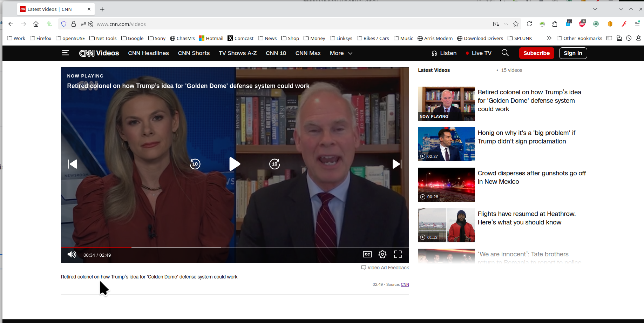The height and width of the screenshot is (323, 644).
Task: Open the Net Tools bookmarks folder
Action: click(103, 38)
